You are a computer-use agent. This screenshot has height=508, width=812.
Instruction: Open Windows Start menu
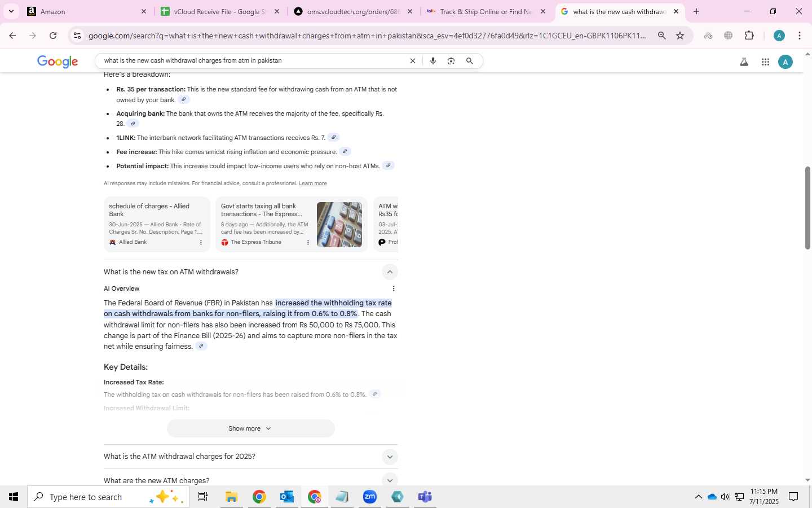coord(14,497)
